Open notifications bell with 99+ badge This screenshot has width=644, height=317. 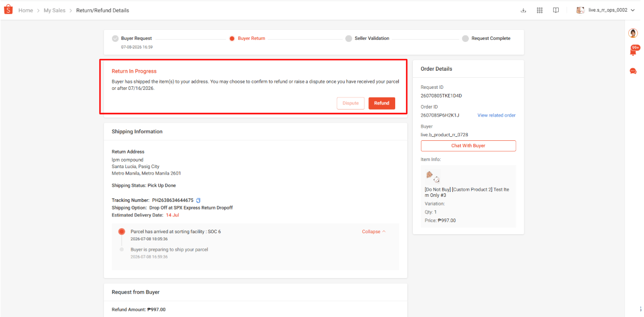coord(634,50)
